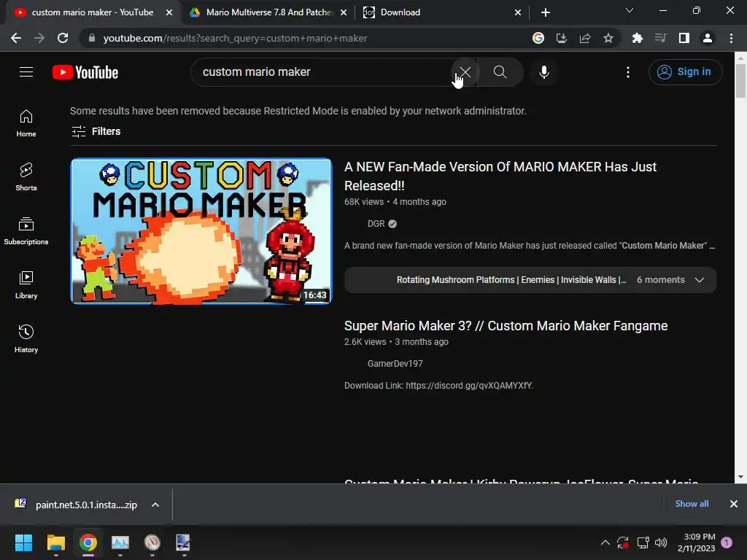Click the Google account G icon
747x560 pixels.
pos(538,38)
